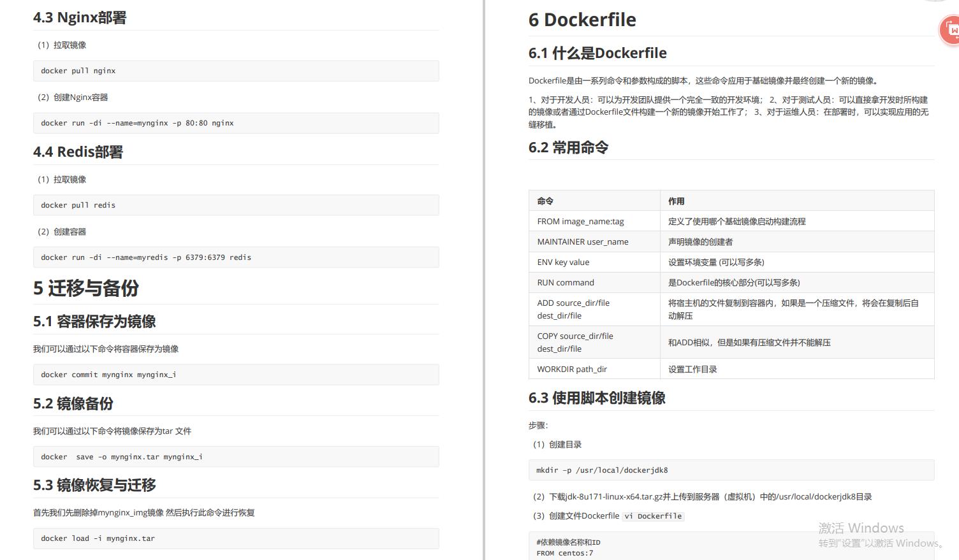Click the heading "5.3 镜像恢复与迁移"
Viewport: 959px width, 560px height.
(x=94, y=485)
